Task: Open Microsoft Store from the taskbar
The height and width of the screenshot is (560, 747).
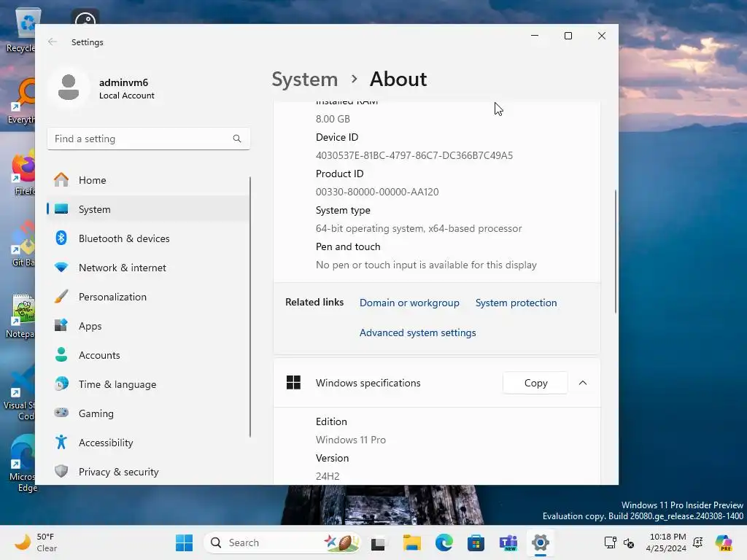Action: coord(476,542)
